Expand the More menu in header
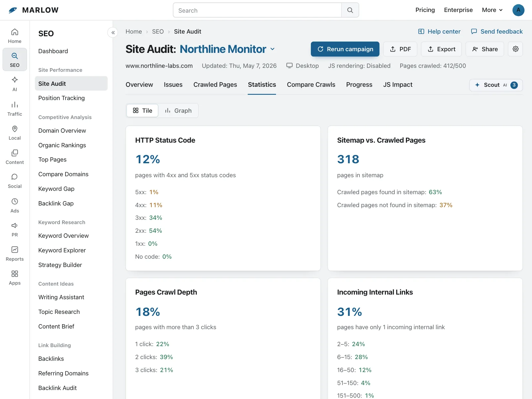532x399 pixels. [x=492, y=10]
